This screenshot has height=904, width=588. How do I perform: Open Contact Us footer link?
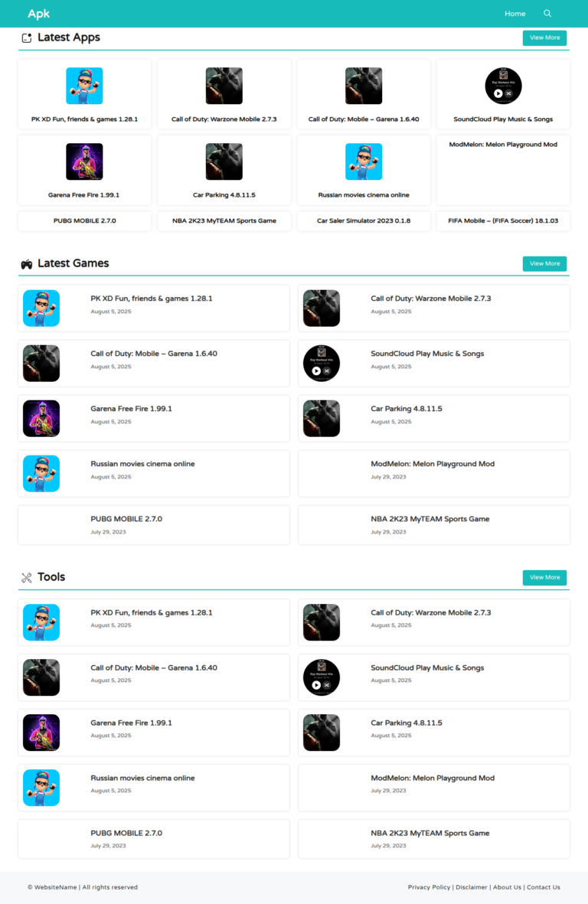[x=543, y=887]
